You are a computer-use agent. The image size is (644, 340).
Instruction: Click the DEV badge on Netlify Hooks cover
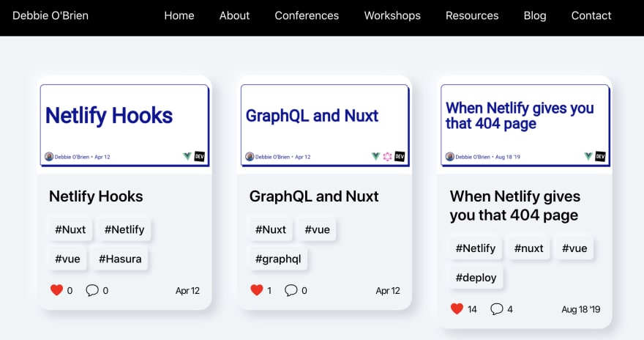(199, 156)
